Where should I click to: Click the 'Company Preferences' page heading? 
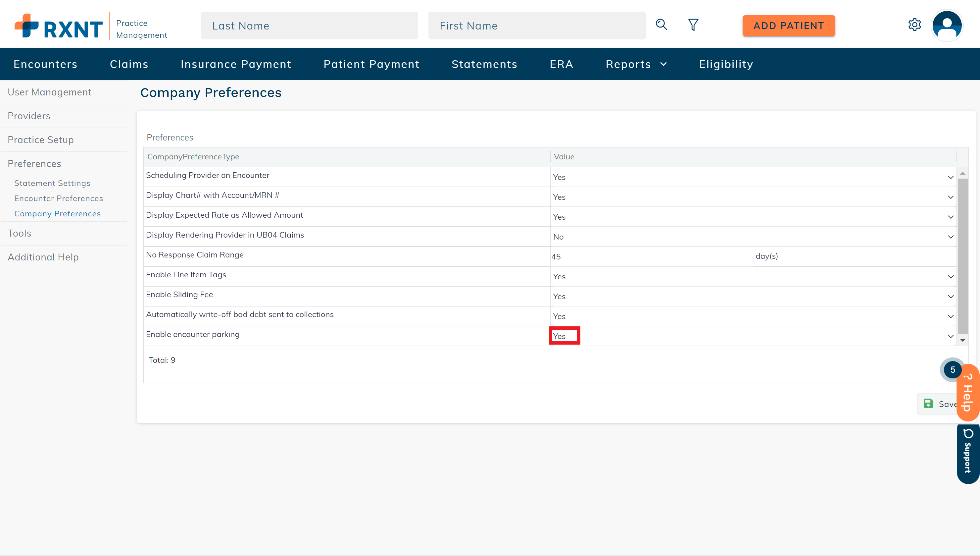point(211,92)
